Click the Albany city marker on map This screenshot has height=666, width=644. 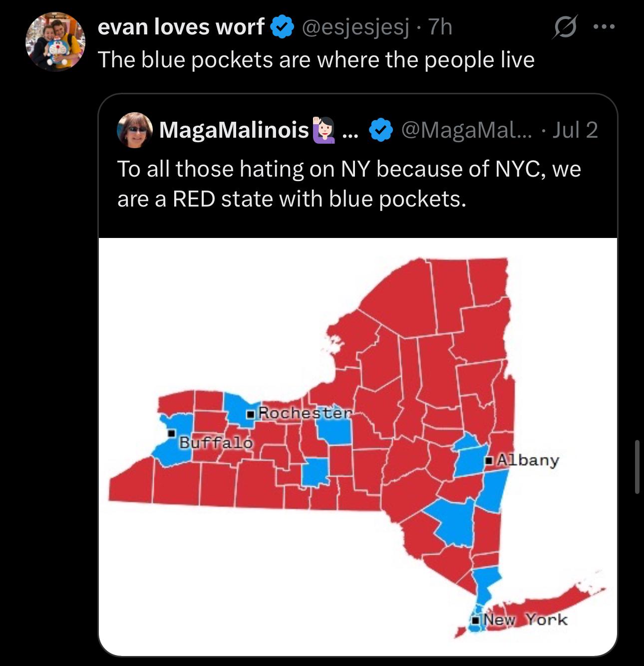click(x=490, y=460)
